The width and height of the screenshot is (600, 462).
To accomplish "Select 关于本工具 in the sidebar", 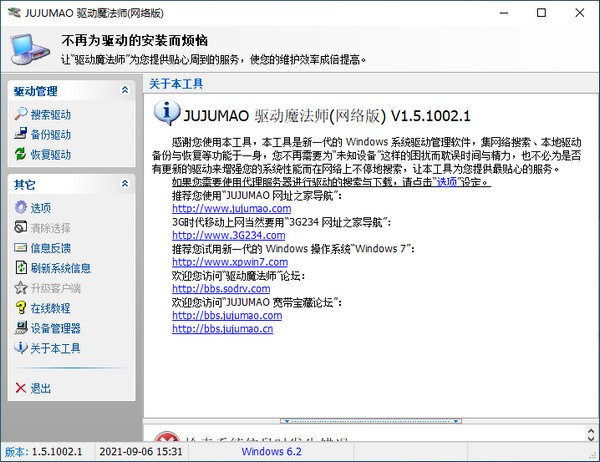I will pyautogui.click(x=55, y=348).
